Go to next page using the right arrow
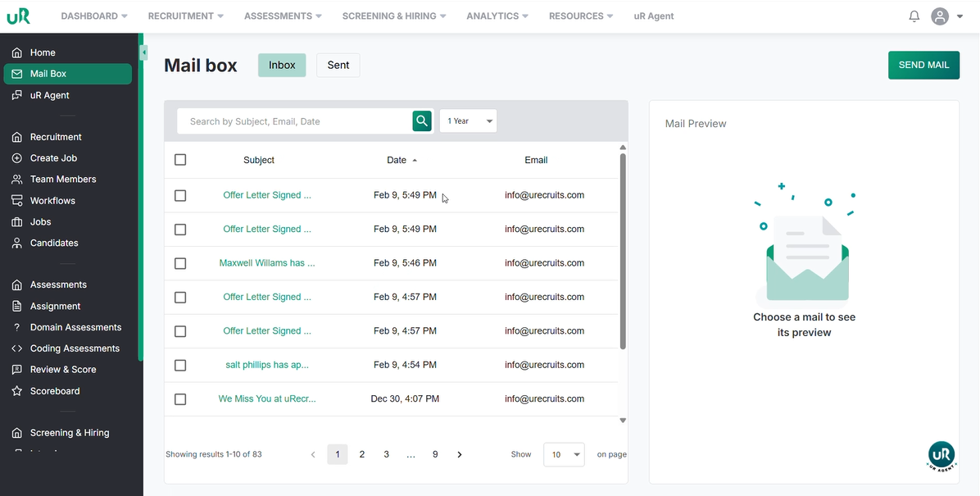 460,454
